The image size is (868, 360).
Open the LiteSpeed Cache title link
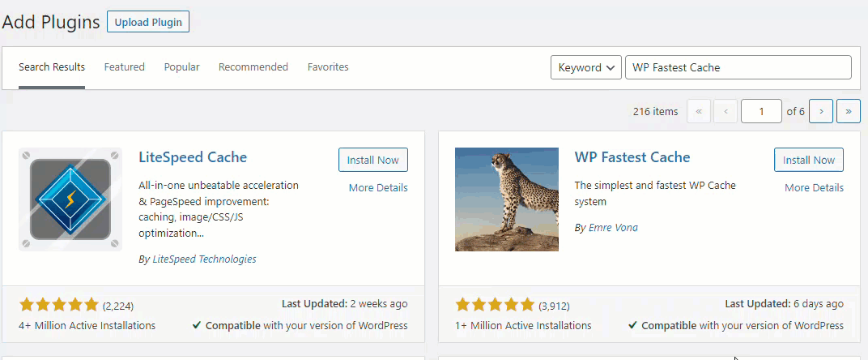coord(193,157)
